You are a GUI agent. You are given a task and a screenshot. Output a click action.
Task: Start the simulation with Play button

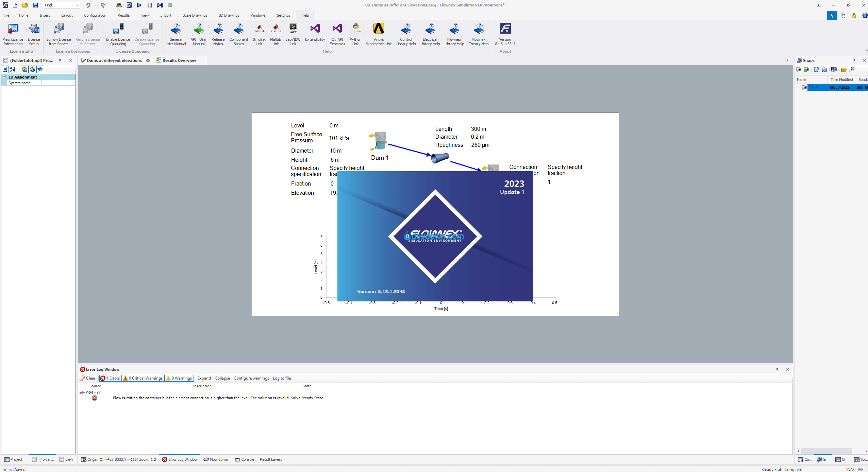139,5
